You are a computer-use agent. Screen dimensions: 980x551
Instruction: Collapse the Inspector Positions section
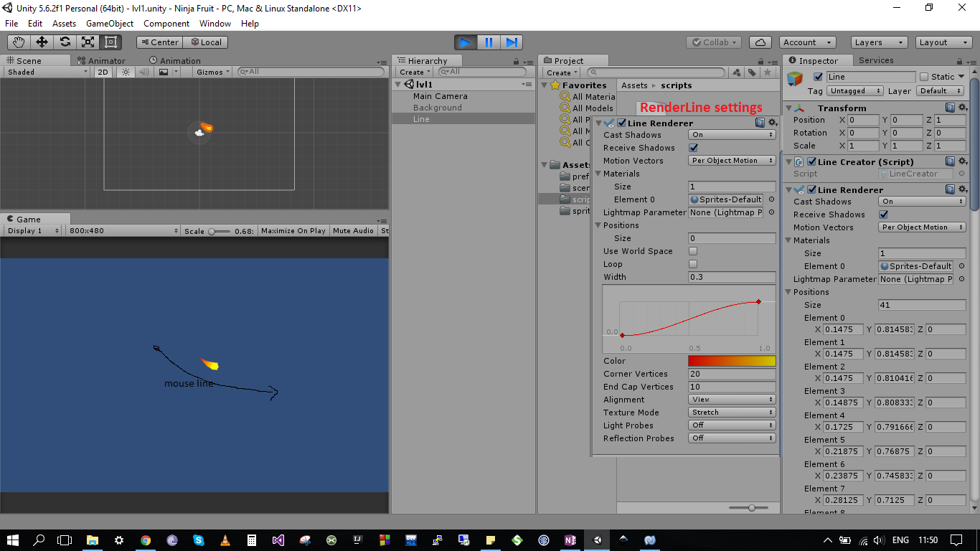click(x=789, y=292)
